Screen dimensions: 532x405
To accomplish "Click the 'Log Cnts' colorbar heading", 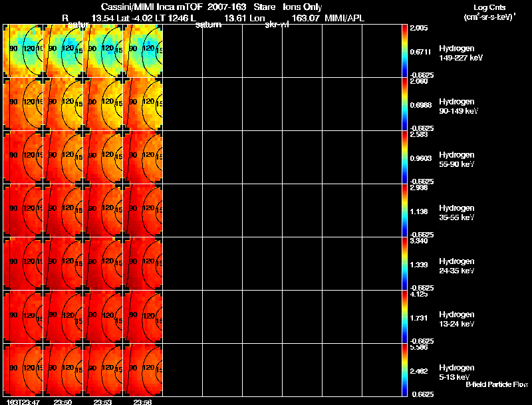I will (489, 7).
